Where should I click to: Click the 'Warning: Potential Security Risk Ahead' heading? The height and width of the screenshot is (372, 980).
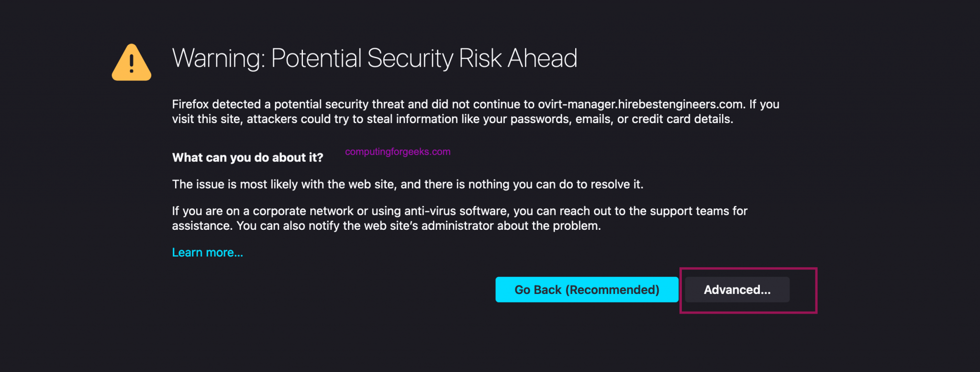[374, 58]
